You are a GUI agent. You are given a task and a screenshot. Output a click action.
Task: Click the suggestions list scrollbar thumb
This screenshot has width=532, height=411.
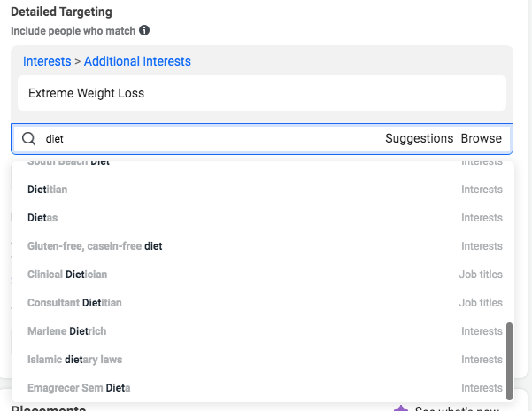pyautogui.click(x=509, y=361)
